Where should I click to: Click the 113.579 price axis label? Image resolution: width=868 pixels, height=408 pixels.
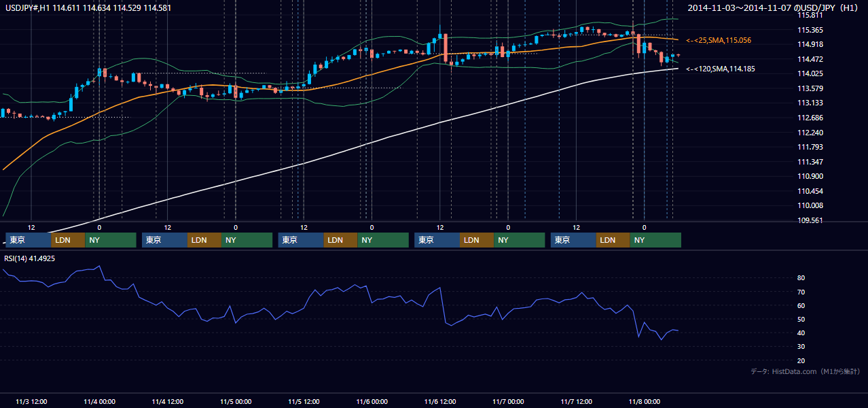810,88
